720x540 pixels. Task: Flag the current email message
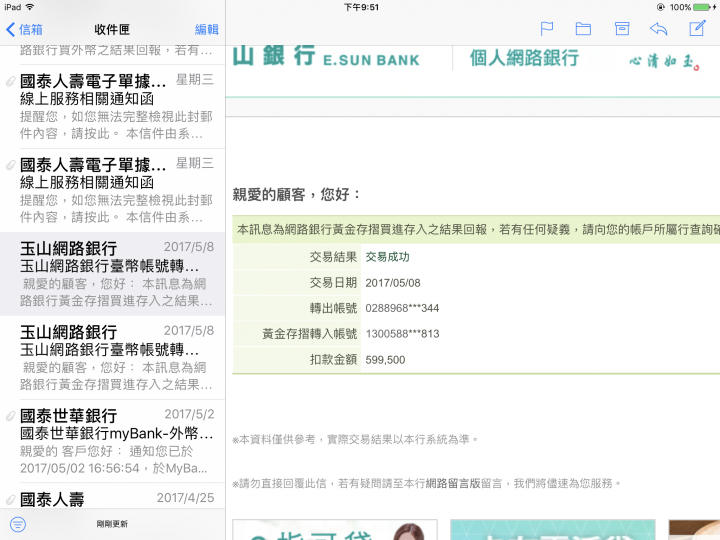547,29
